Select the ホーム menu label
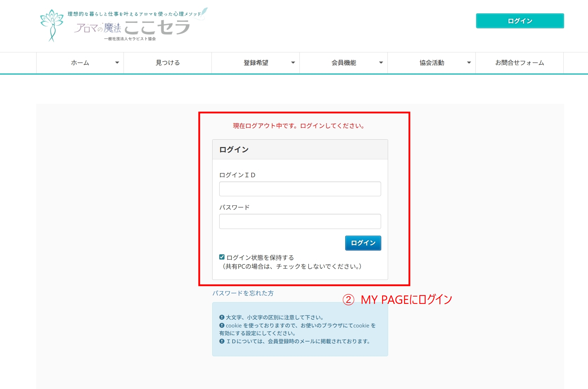Viewport: 588px width, 389px height. [x=80, y=63]
